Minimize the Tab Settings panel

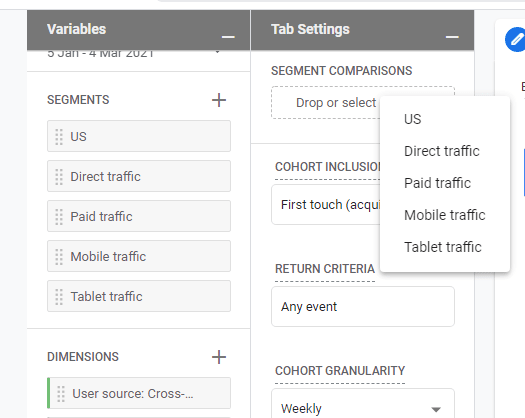pyautogui.click(x=452, y=37)
